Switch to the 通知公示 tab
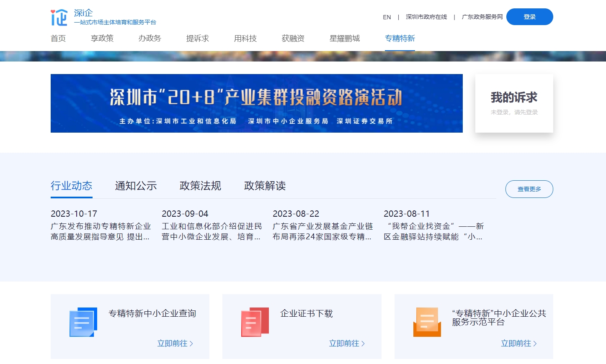 click(x=136, y=186)
